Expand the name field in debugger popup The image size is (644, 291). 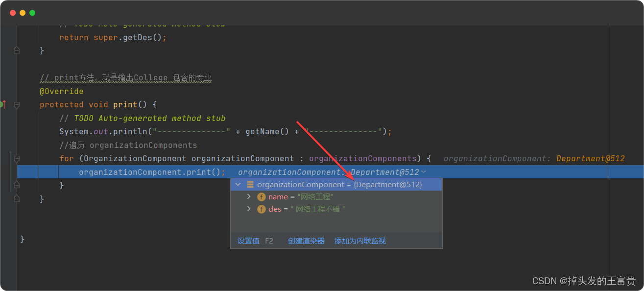click(x=249, y=196)
